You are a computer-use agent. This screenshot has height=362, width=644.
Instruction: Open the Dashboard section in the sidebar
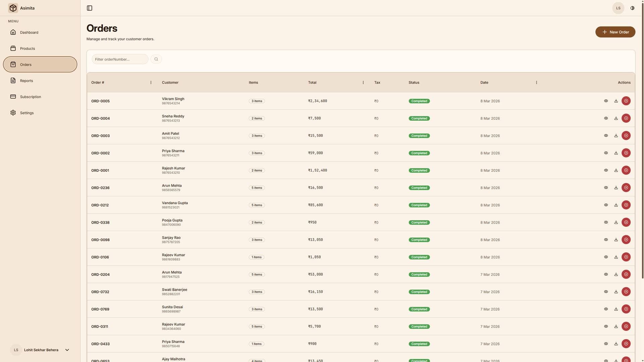click(x=29, y=32)
